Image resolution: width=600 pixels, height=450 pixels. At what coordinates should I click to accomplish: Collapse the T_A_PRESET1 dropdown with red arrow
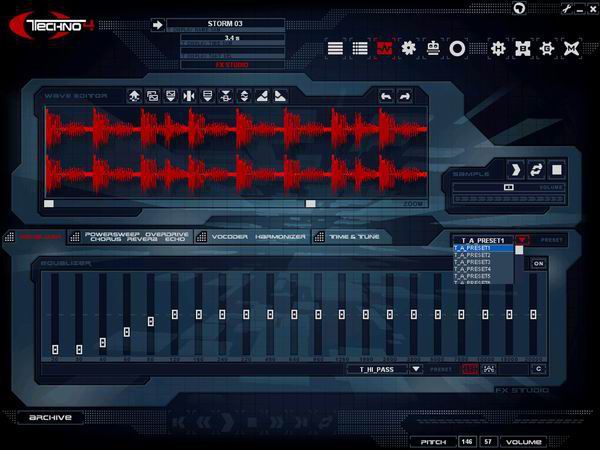[x=522, y=240]
